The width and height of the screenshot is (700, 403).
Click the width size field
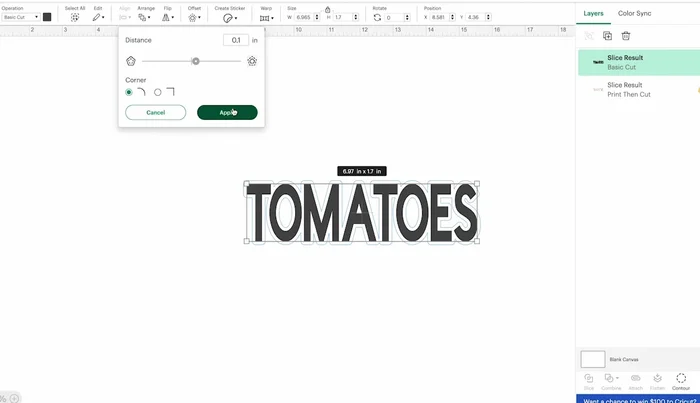304,17
